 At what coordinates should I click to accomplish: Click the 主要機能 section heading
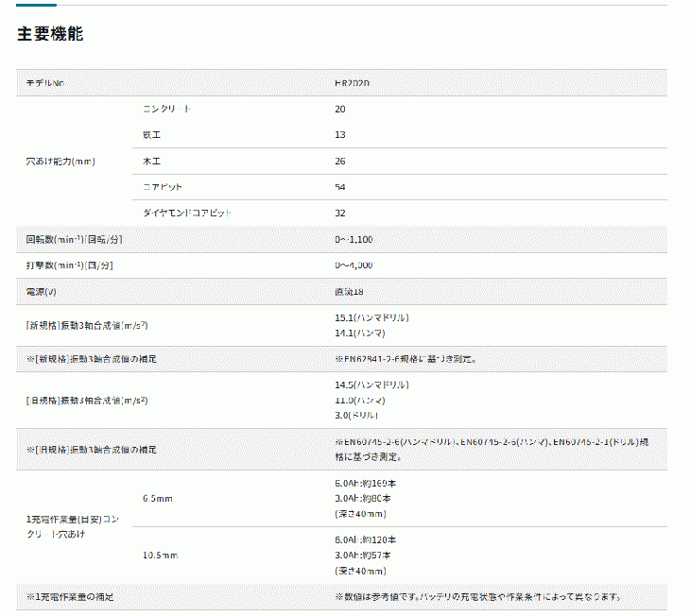(x=50, y=34)
